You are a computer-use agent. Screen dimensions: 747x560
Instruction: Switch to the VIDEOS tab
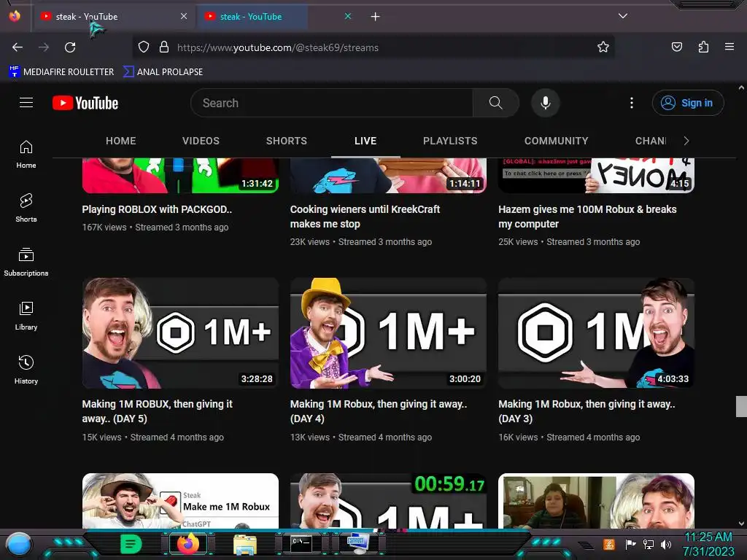pyautogui.click(x=201, y=141)
